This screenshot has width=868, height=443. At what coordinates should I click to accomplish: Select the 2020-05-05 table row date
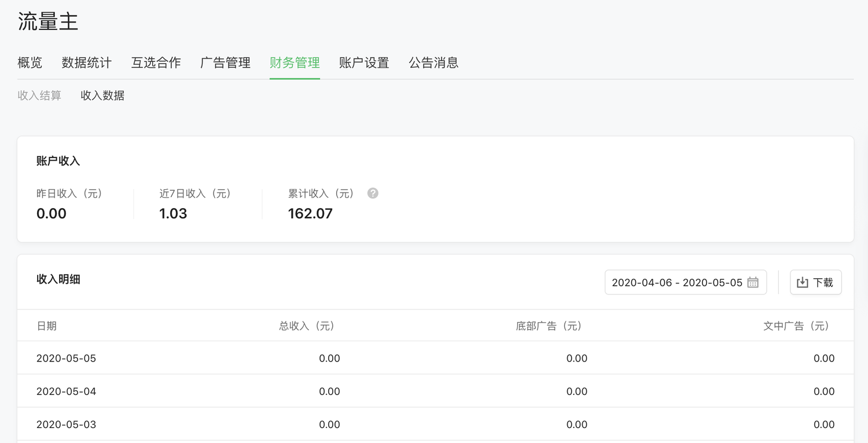pos(66,359)
